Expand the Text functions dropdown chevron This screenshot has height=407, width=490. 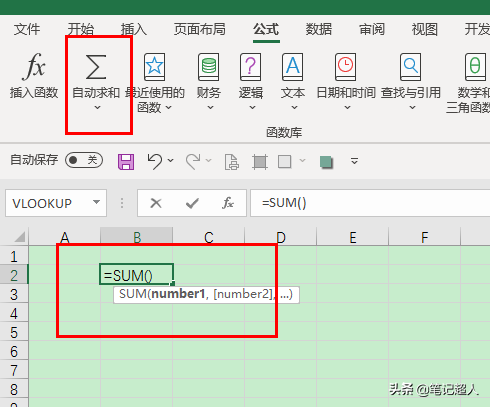pos(294,108)
